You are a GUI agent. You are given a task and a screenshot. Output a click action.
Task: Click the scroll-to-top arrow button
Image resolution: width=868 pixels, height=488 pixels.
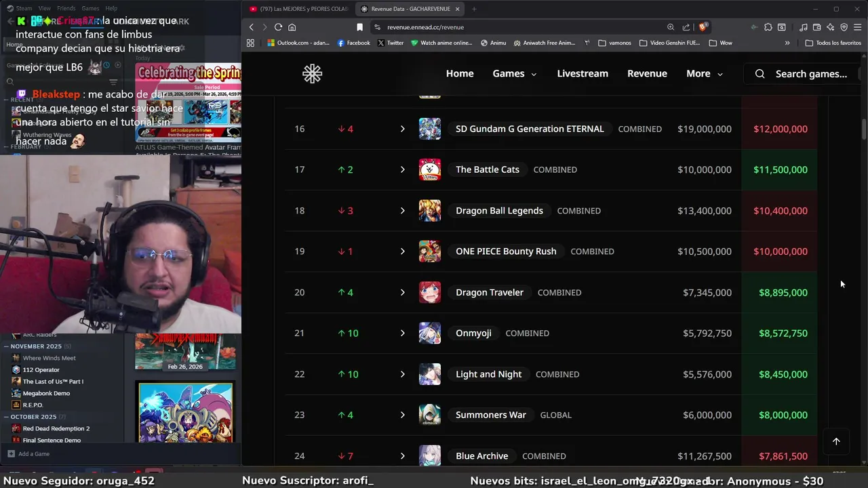[836, 441]
